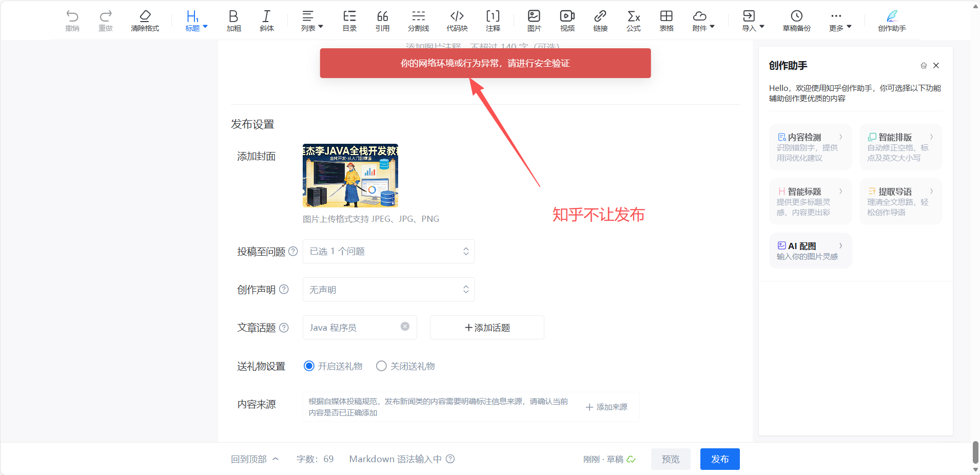The height and width of the screenshot is (475, 980).
Task: Insert a block quote (引用)
Action: [x=382, y=21]
